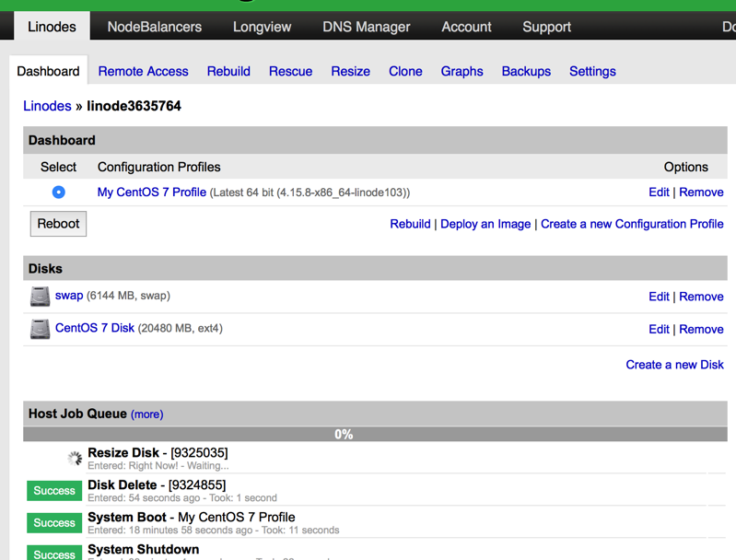Click the swap disk drive icon
Viewport: 736px width, 560px height.
coord(40,297)
